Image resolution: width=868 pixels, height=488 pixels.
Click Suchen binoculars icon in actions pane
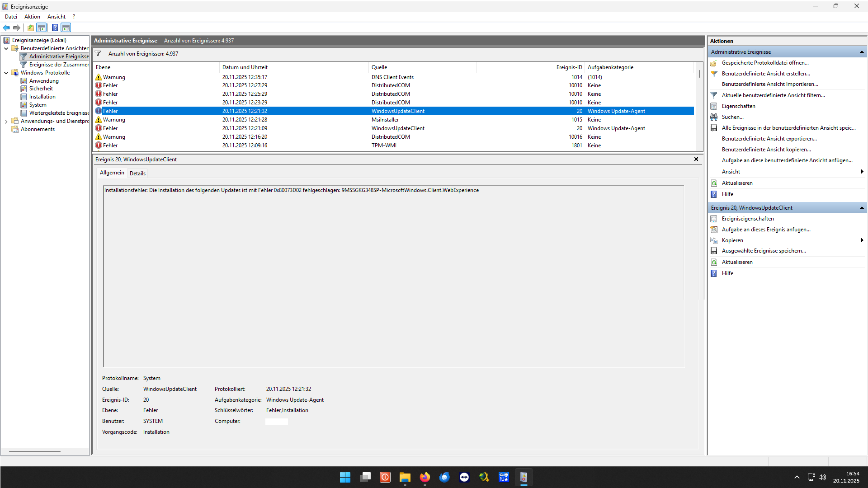click(714, 117)
